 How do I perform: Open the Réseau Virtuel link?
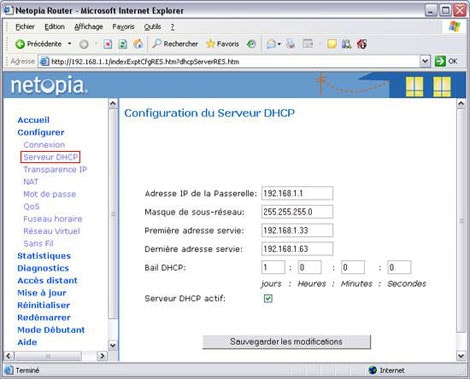point(52,231)
